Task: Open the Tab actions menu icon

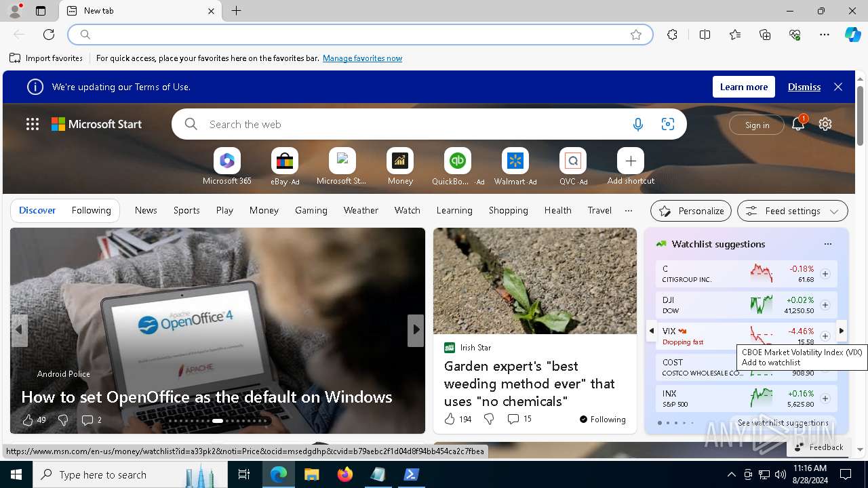Action: pos(41,11)
